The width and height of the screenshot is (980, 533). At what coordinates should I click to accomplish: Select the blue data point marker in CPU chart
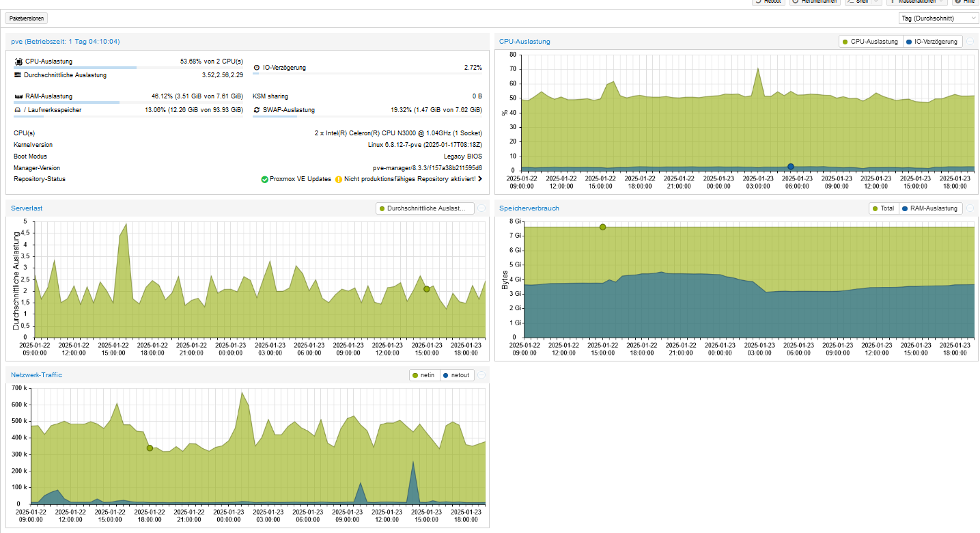(791, 167)
